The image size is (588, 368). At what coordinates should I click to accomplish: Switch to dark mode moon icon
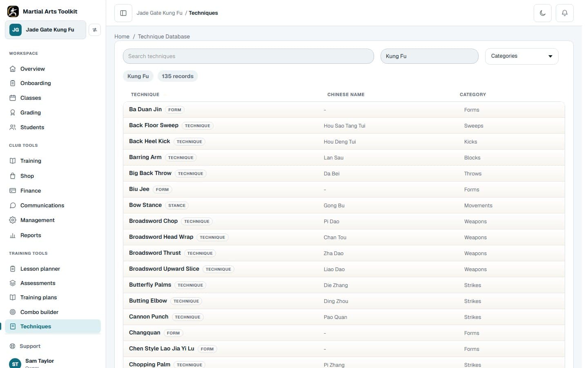[543, 13]
